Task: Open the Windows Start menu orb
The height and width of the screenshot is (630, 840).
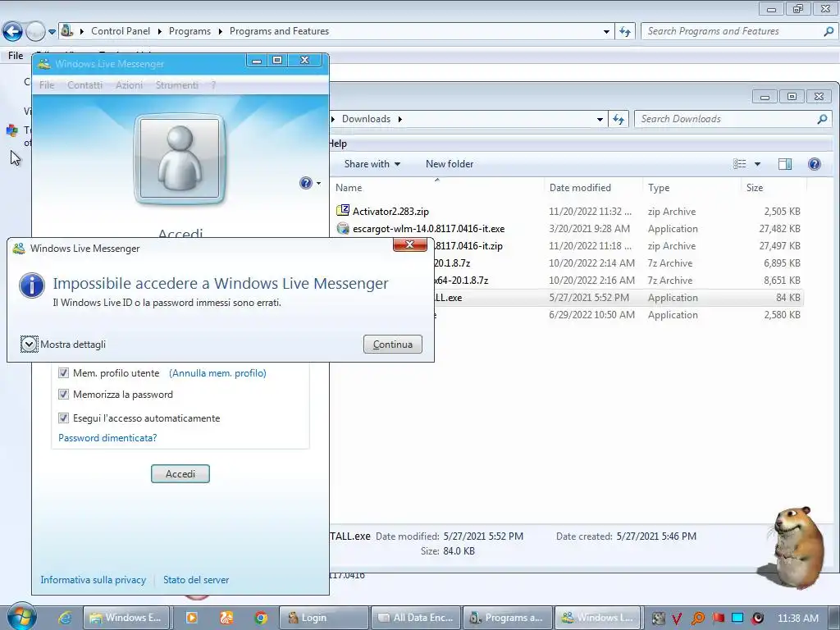Action: [x=21, y=617]
